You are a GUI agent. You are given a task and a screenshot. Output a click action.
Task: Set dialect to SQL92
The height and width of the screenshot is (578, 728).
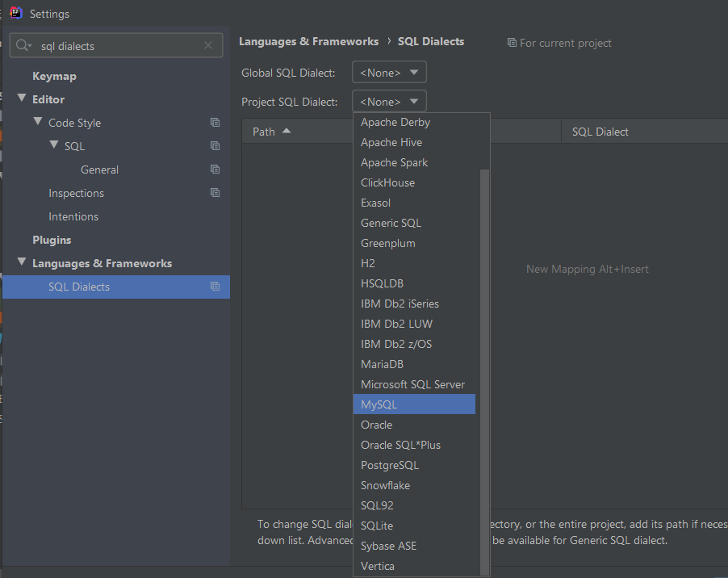(x=414, y=505)
